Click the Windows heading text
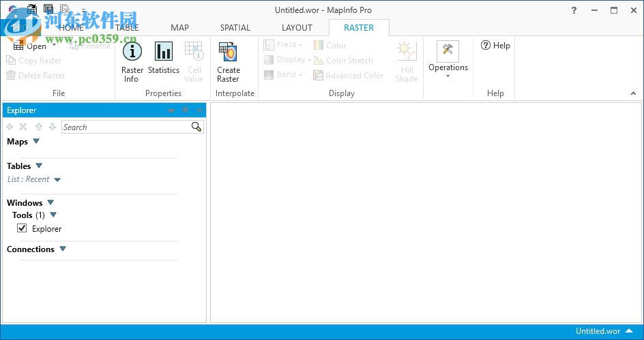This screenshot has width=644, height=340. click(x=25, y=202)
